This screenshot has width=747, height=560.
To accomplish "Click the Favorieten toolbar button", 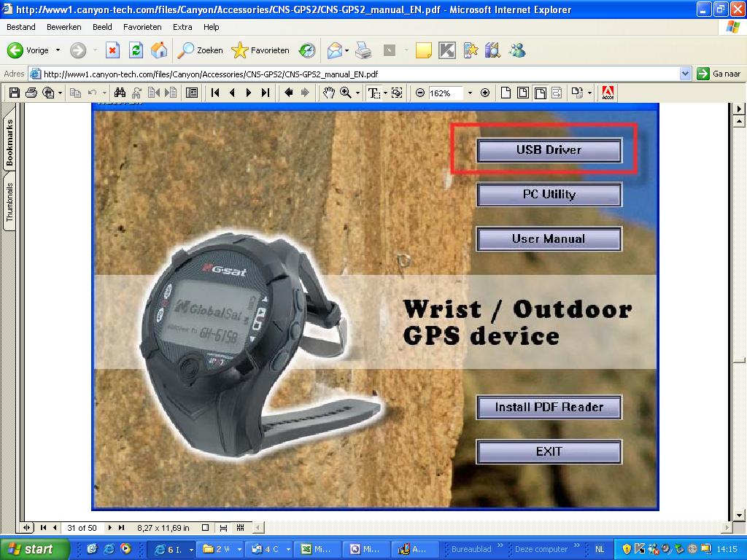I will 260,50.
